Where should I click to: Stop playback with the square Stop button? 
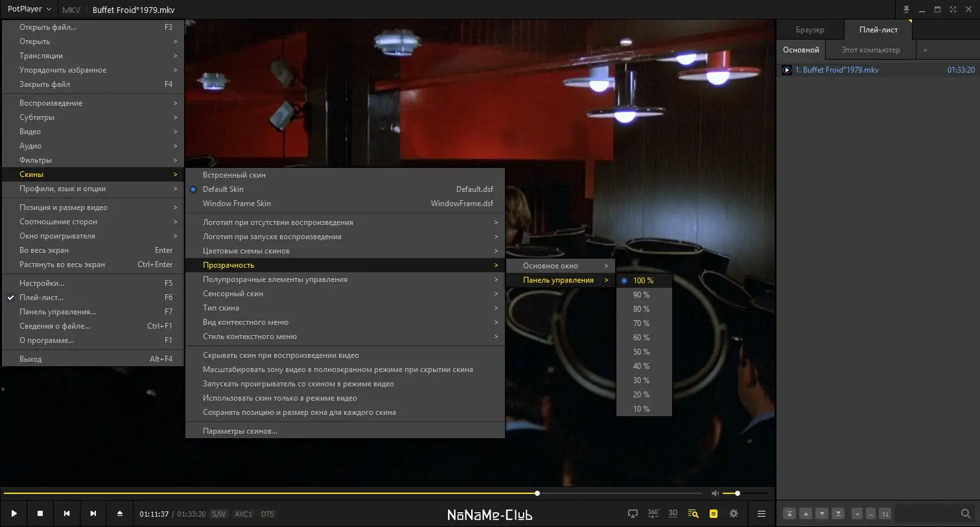(40, 513)
